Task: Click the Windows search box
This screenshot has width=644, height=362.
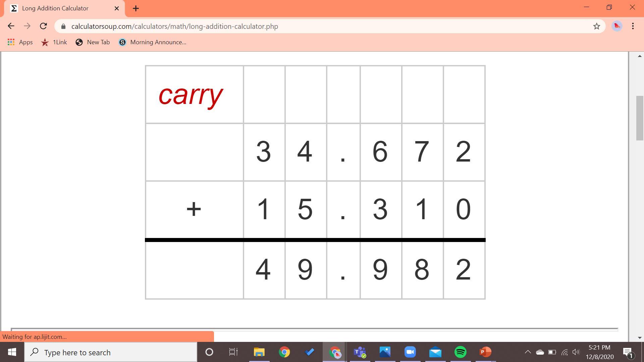Action: [111, 352]
